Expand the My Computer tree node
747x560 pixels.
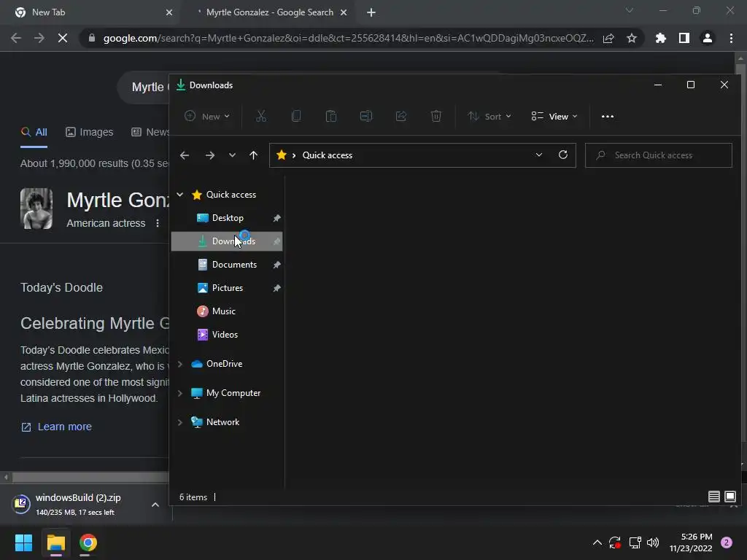pos(179,393)
